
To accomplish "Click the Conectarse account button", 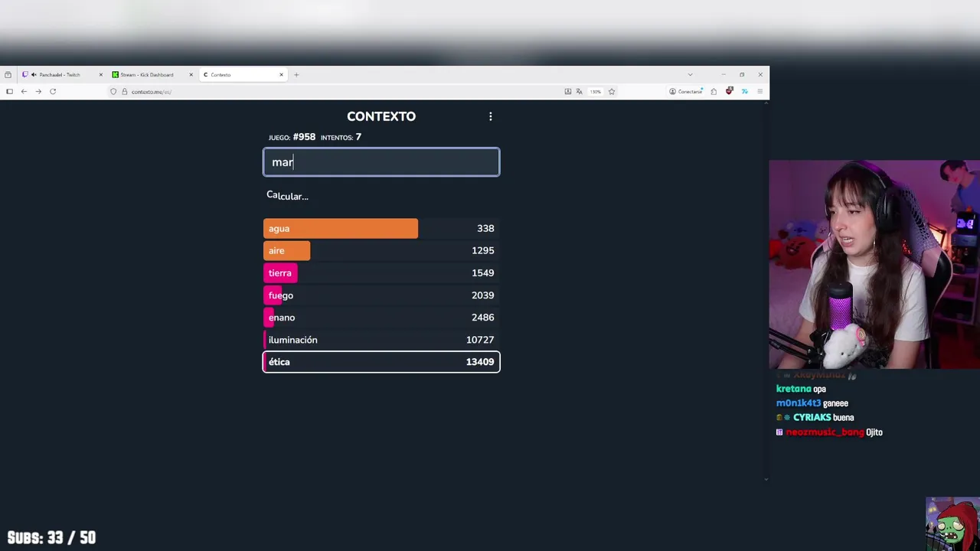I will [x=686, y=91].
